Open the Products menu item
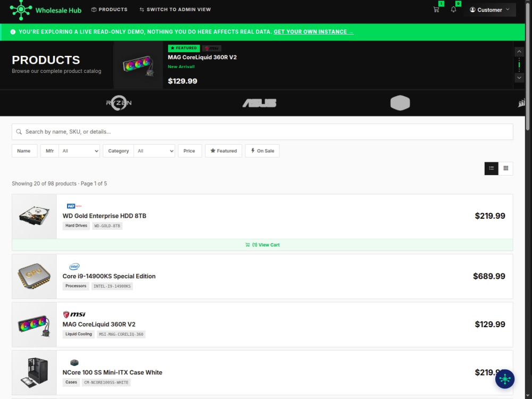Image resolution: width=532 pixels, height=399 pixels. [109, 10]
